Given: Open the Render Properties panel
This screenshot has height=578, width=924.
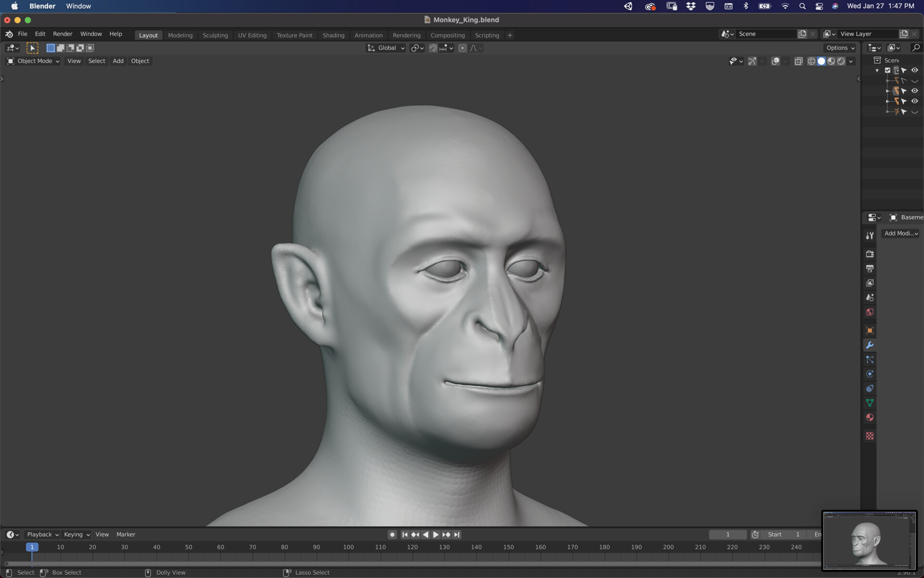Looking at the screenshot, I should [869, 254].
